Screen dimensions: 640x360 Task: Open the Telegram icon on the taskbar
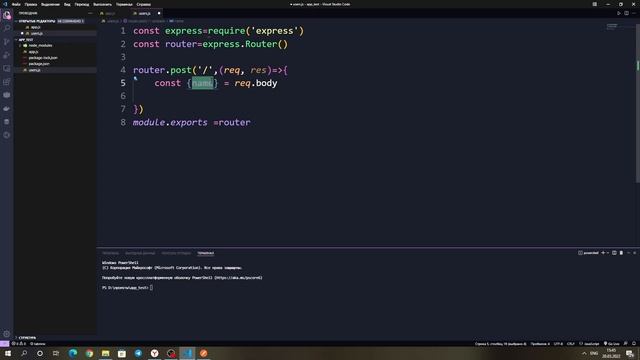click(138, 353)
